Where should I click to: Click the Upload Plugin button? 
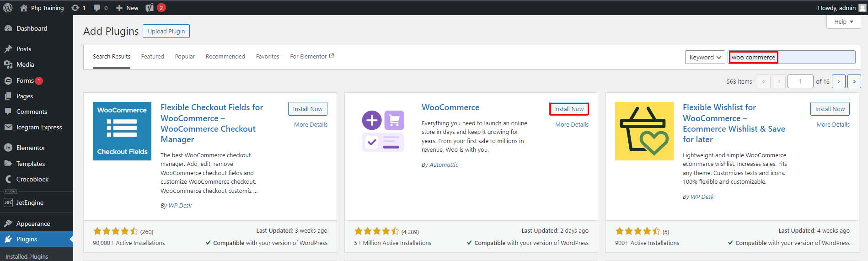tap(166, 31)
